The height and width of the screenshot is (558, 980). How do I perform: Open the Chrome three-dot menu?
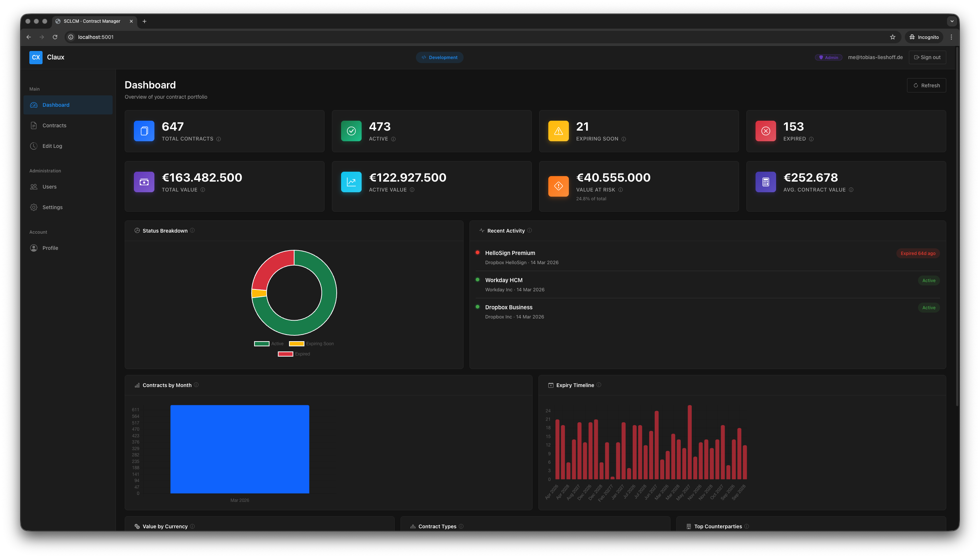(x=952, y=37)
